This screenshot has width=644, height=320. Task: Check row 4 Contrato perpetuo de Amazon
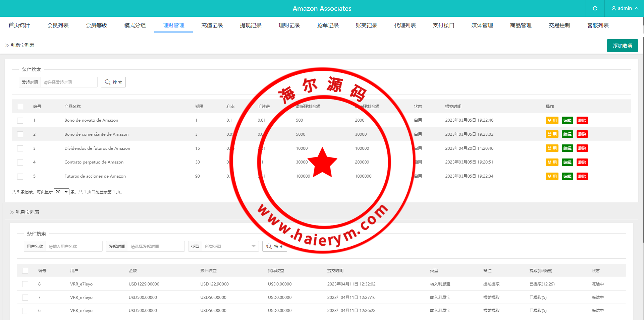(x=20, y=162)
